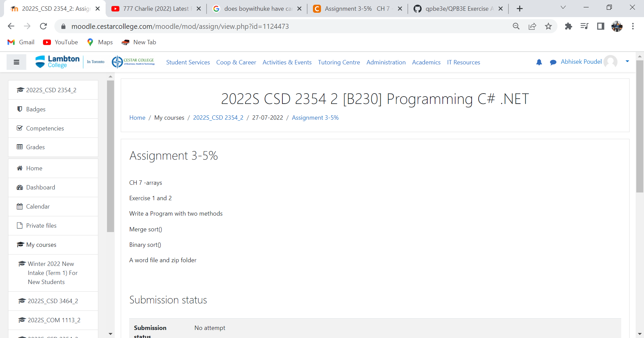Open the Calendar item in the sidebar
Image resolution: width=644 pixels, height=338 pixels.
click(38, 206)
